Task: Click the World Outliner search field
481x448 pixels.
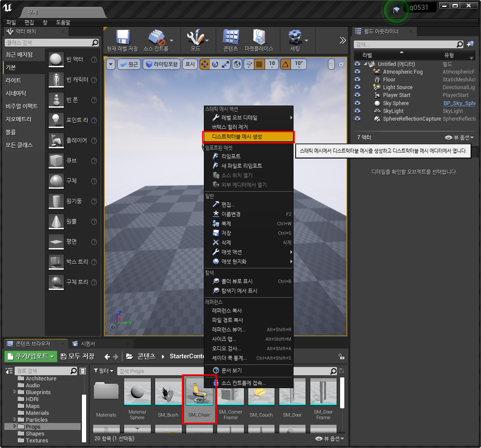Action: 408,44
